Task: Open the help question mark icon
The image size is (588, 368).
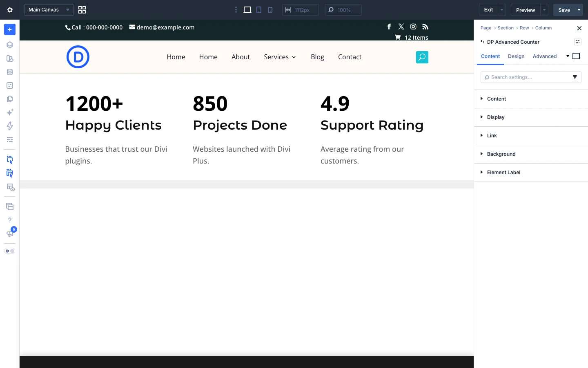Action: click(10, 220)
